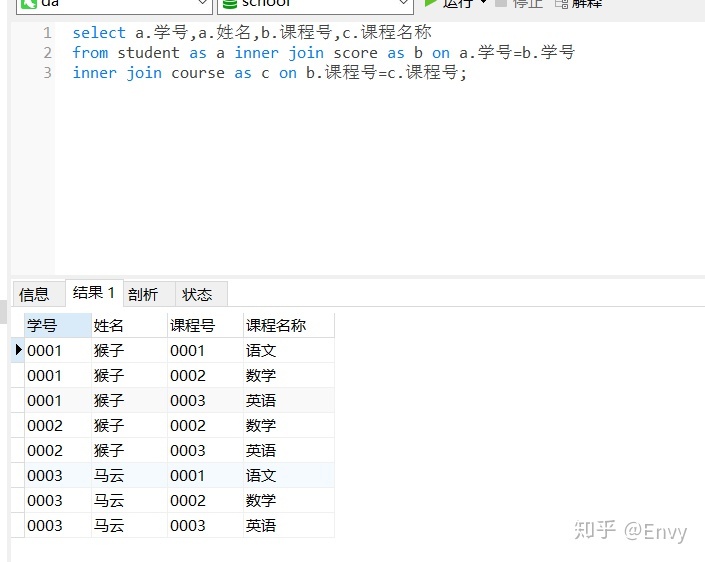Click the word 'course' in line 3
Viewport: 705px width, 562px height.
coord(198,72)
